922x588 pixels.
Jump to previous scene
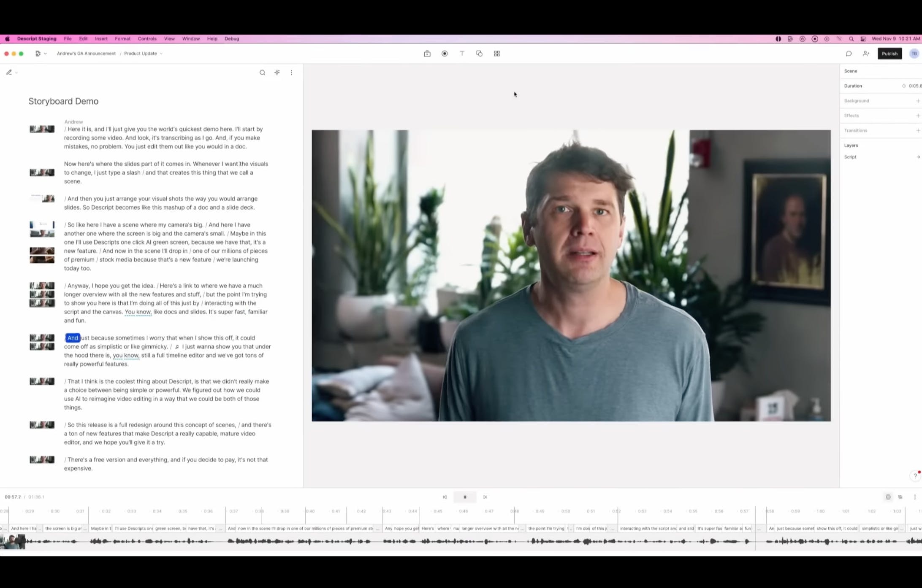pos(445,497)
